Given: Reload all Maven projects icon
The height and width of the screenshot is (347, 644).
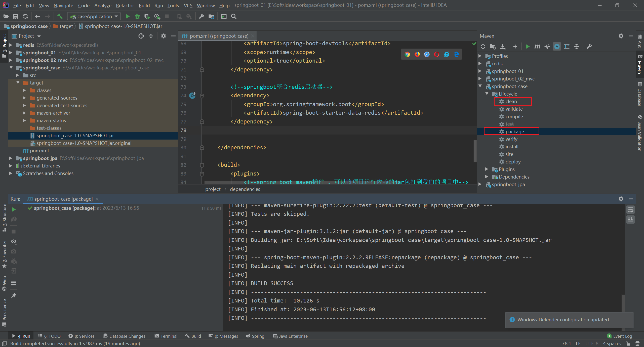Looking at the screenshot, I should (483, 47).
